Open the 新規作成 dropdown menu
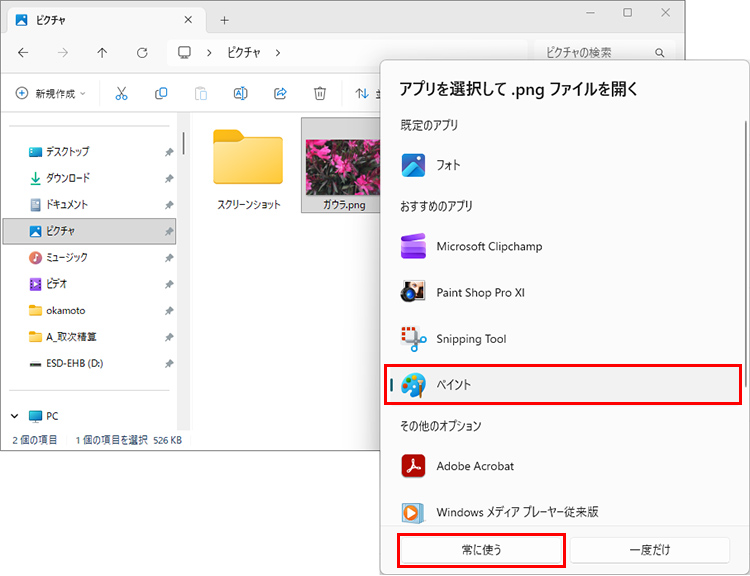Screen dimensions: 750x576 coord(51,93)
